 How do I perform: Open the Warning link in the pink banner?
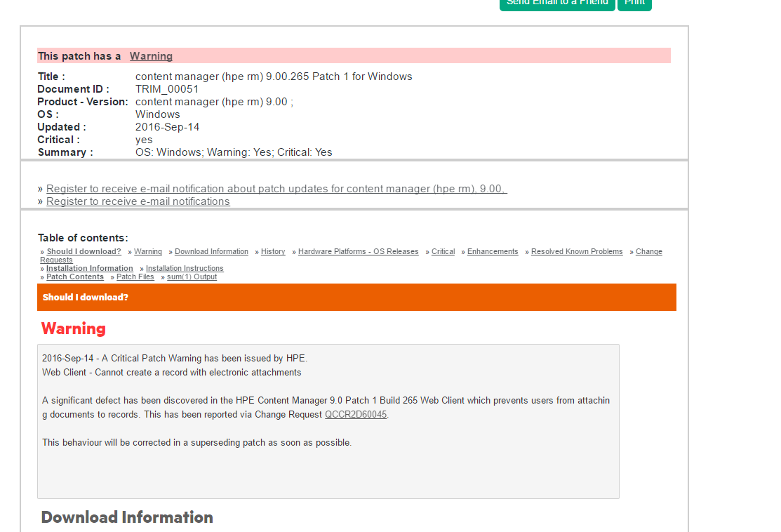(x=151, y=55)
